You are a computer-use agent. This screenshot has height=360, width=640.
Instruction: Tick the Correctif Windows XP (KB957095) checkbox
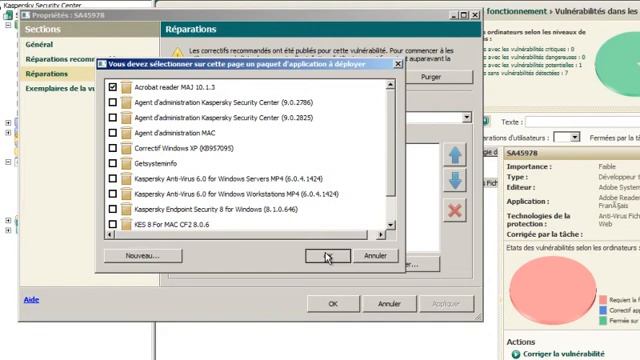click(x=113, y=148)
